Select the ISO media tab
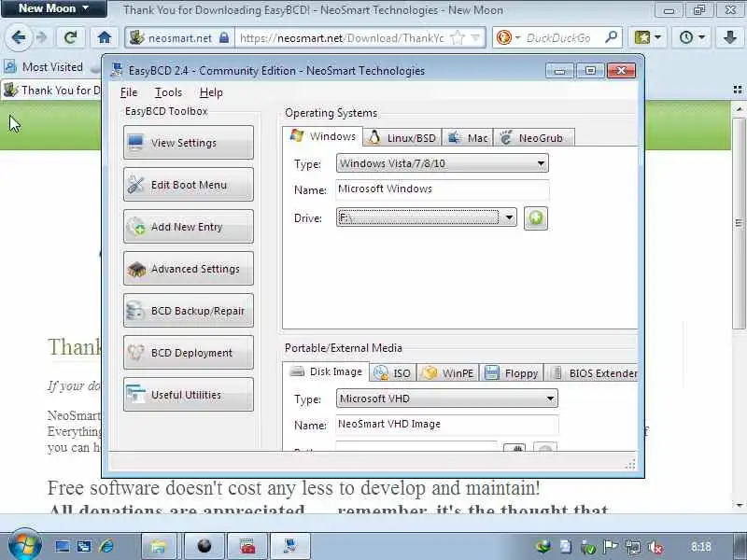Viewport: 747px width, 560px height. (x=392, y=372)
